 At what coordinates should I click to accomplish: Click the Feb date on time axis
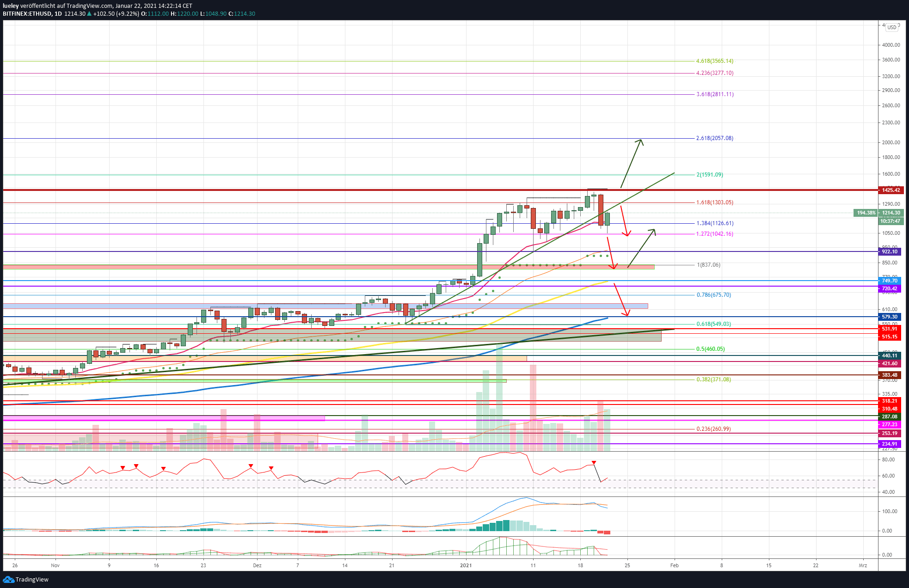(675, 565)
